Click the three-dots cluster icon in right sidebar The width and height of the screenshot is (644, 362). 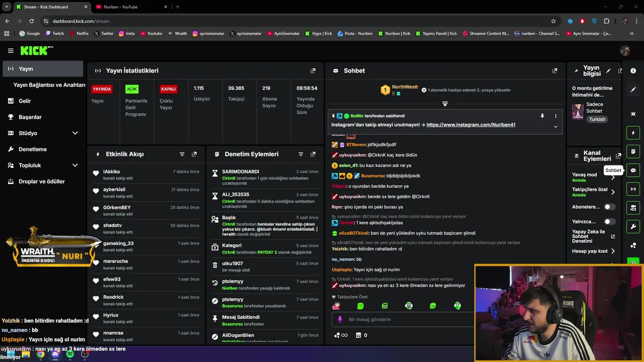[x=633, y=245]
